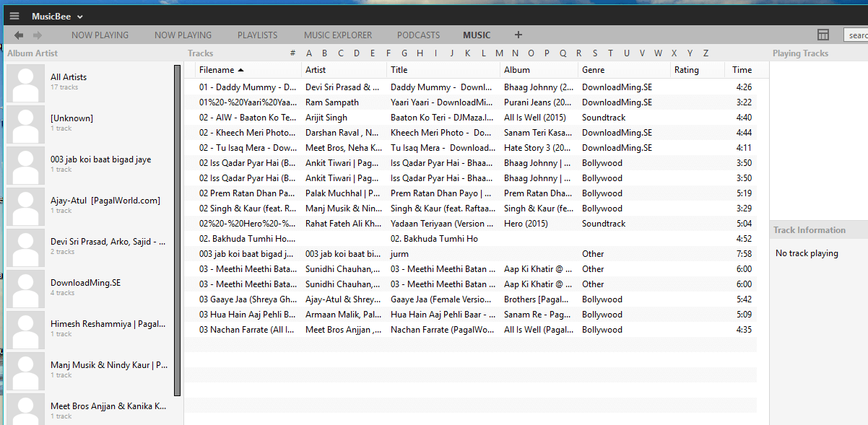Filter tracks by letter M
The height and width of the screenshot is (425, 868).
499,53
